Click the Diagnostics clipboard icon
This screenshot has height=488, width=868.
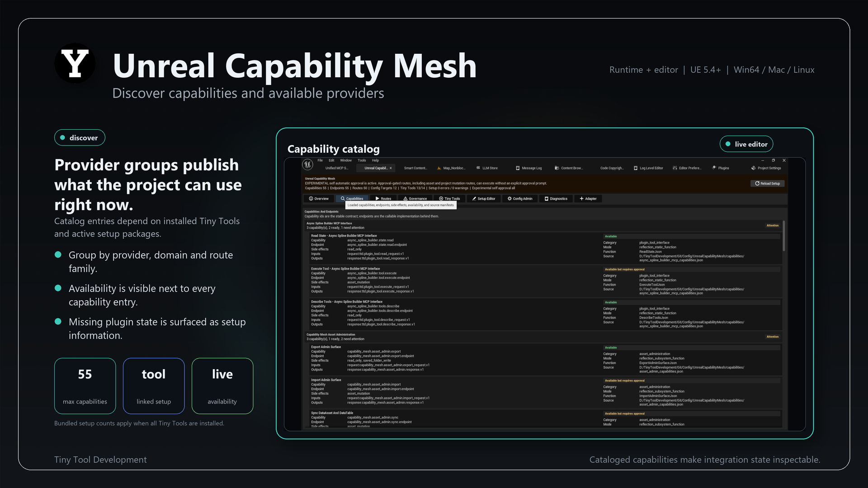[547, 199]
